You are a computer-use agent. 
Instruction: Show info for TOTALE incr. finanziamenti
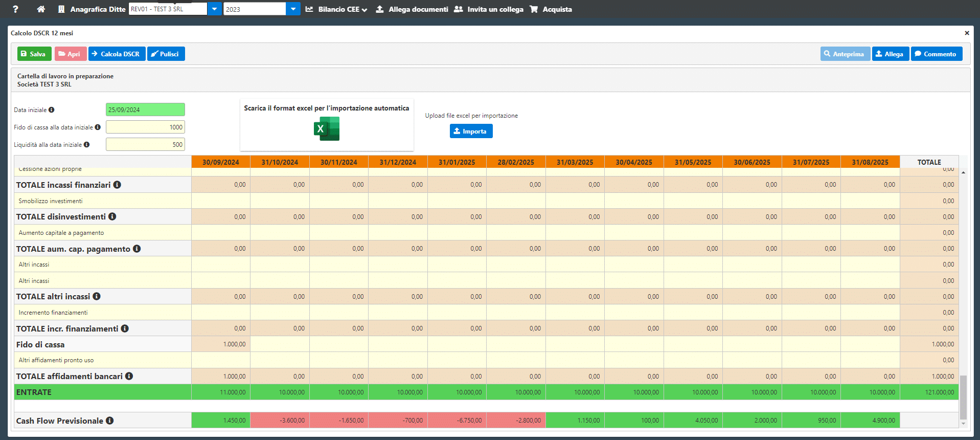[x=125, y=328]
